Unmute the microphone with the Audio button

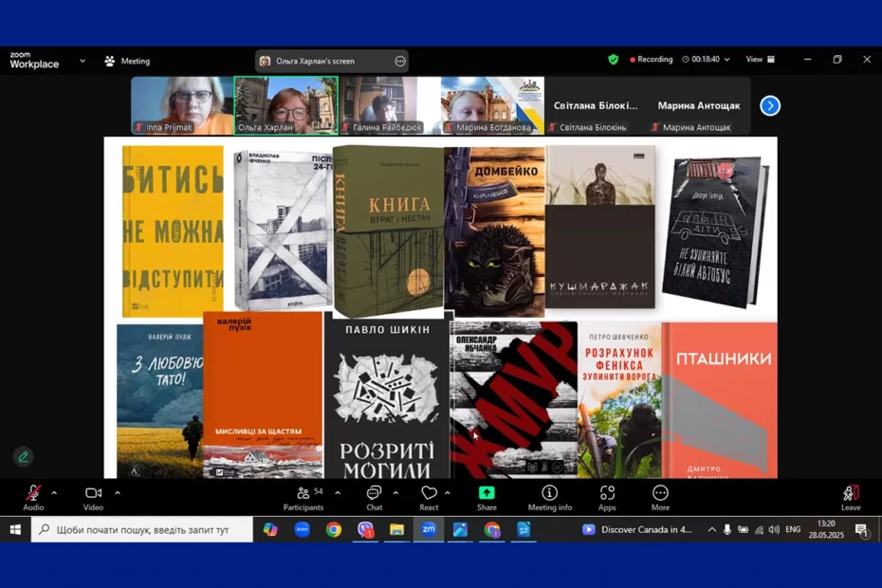(33, 498)
